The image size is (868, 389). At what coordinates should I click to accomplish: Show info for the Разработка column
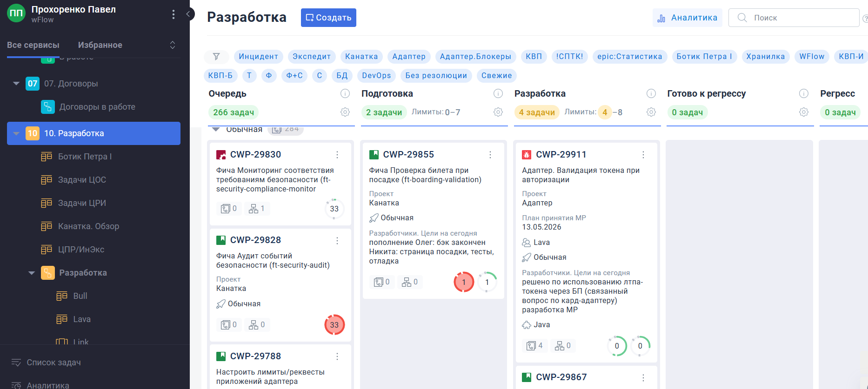pyautogui.click(x=651, y=93)
